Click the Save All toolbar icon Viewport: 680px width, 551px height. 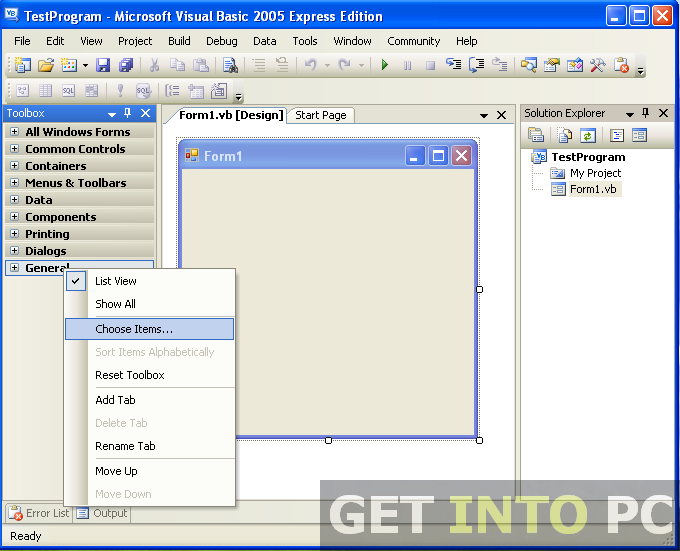(126, 65)
